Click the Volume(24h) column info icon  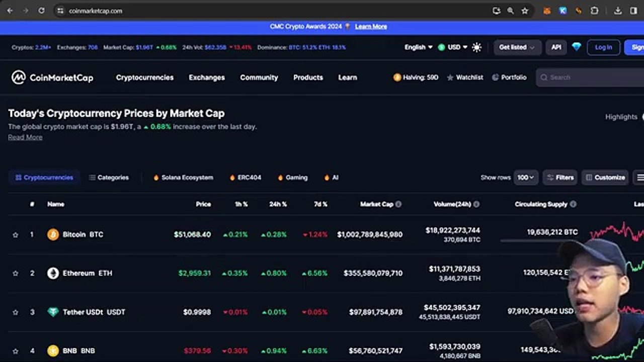click(x=476, y=204)
